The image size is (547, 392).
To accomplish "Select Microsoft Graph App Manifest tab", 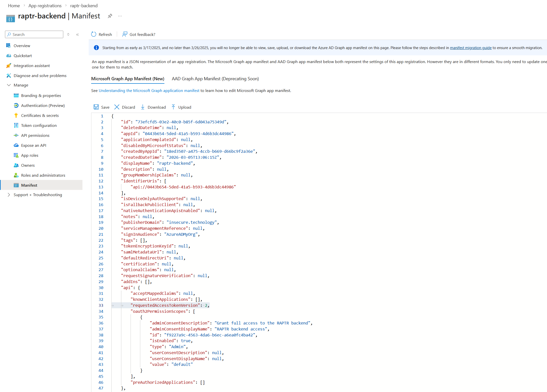I will pyautogui.click(x=128, y=79).
